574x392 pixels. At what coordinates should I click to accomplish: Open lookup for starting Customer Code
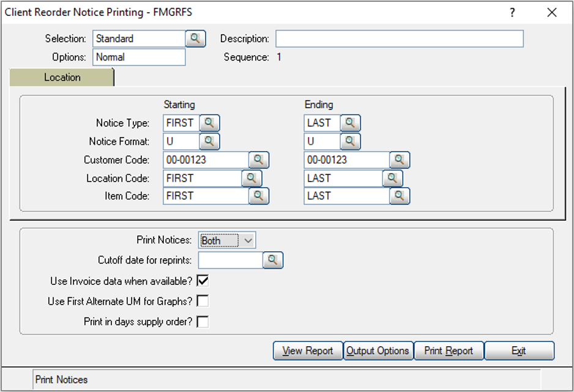[259, 160]
